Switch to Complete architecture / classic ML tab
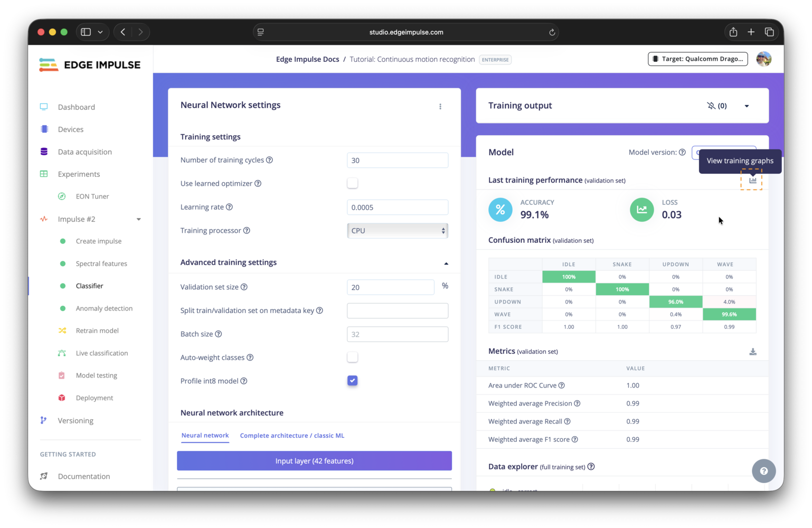Image resolution: width=812 pixels, height=528 pixels. pyautogui.click(x=292, y=436)
